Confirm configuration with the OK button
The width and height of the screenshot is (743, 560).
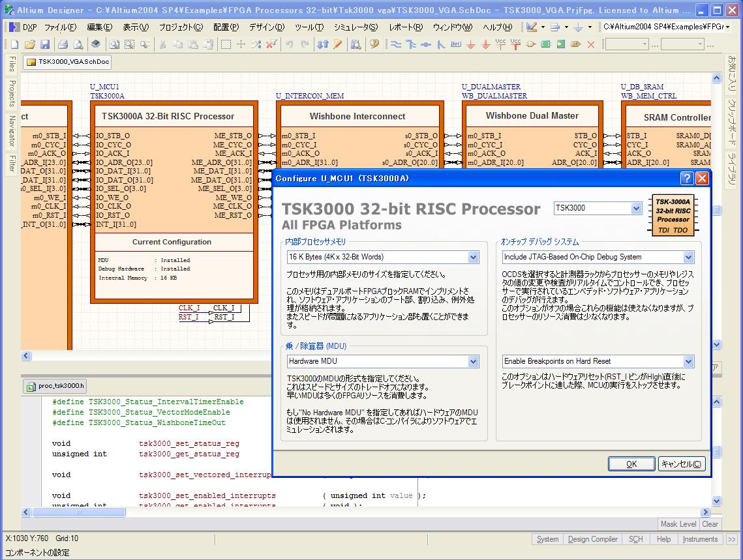coord(631,464)
